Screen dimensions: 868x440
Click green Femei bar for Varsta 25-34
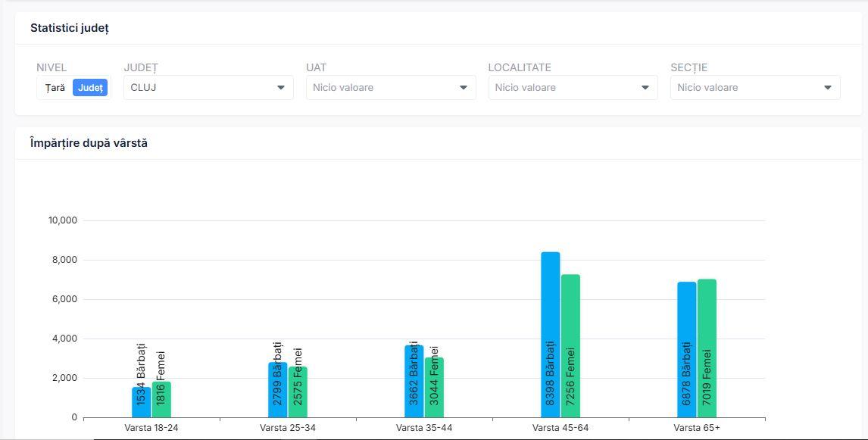(x=298, y=392)
